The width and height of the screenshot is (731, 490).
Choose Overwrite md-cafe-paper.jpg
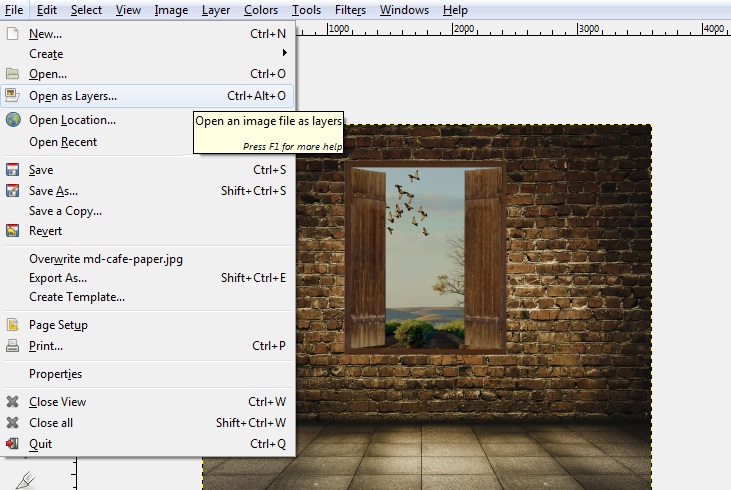click(147, 259)
